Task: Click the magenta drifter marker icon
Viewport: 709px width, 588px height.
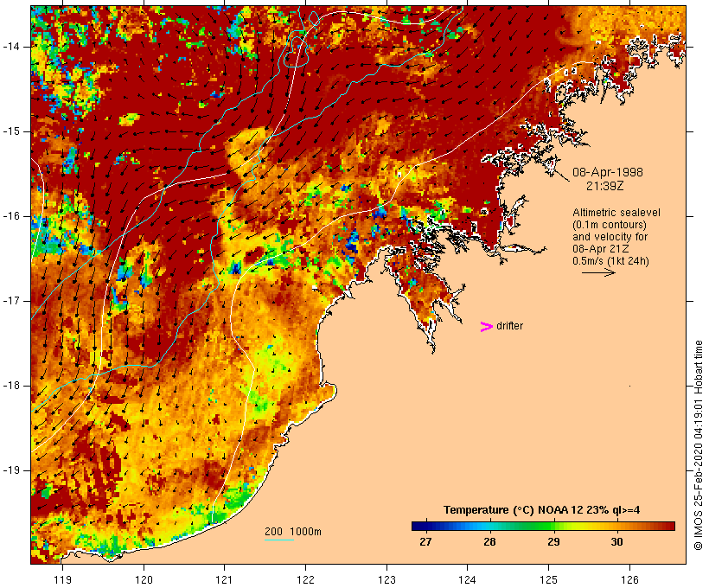Action: 486,327
